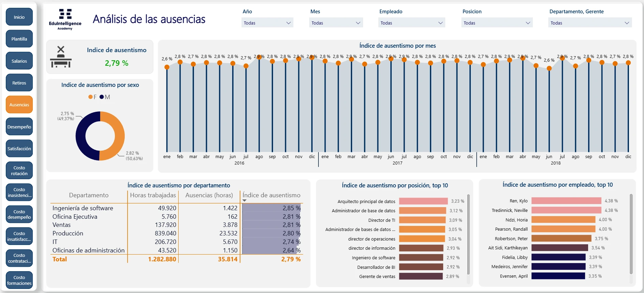Select the orange segment of the donut chart
The image size is (644, 293).
pyautogui.click(x=119, y=136)
